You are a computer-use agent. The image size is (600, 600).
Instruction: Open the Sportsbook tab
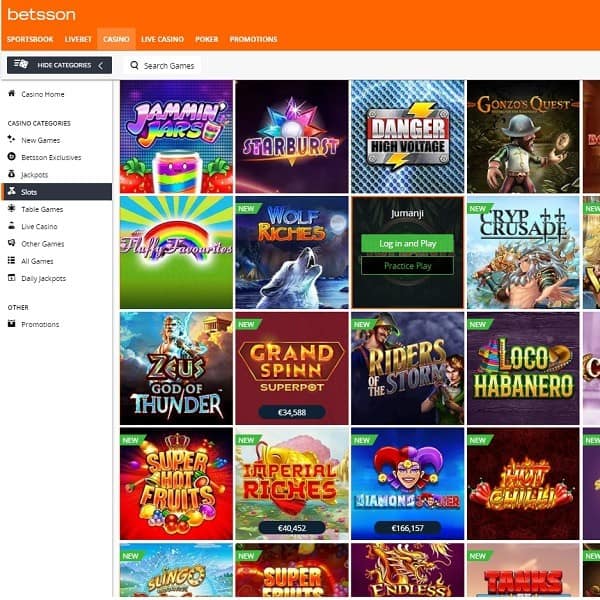click(30, 39)
